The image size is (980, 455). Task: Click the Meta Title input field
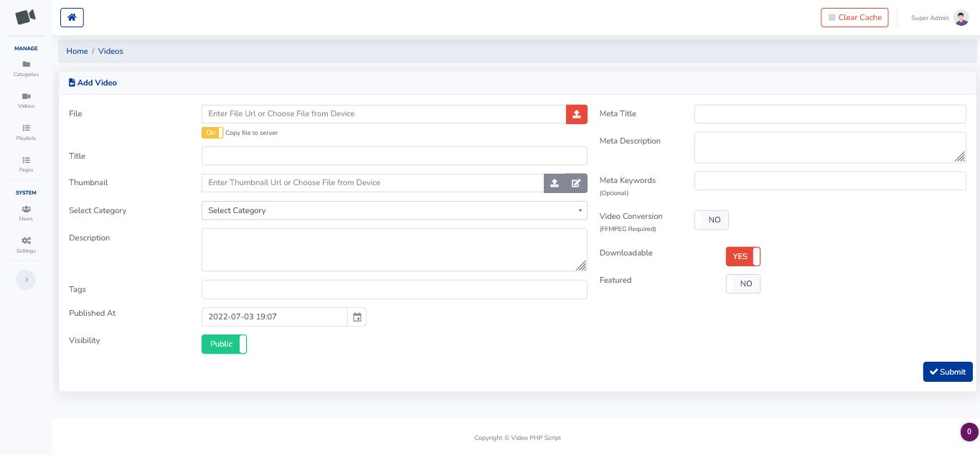coord(829,114)
